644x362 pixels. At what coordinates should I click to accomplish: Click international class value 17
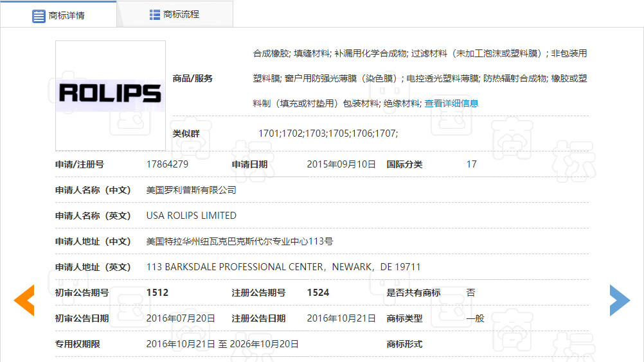click(x=471, y=164)
